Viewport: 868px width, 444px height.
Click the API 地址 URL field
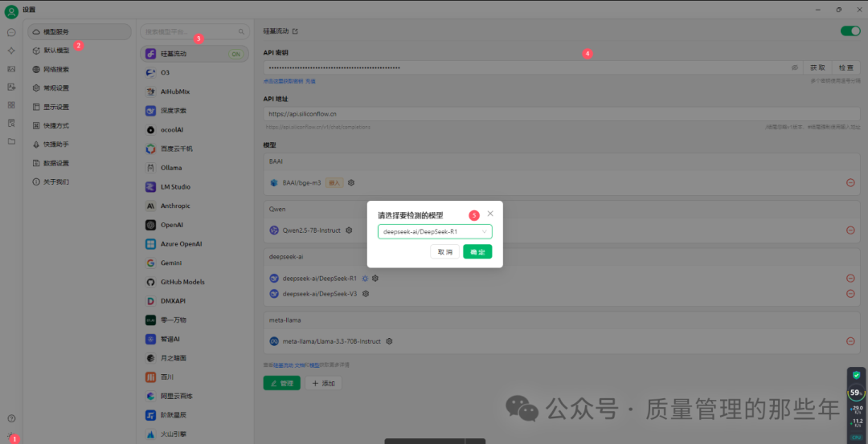(562, 113)
